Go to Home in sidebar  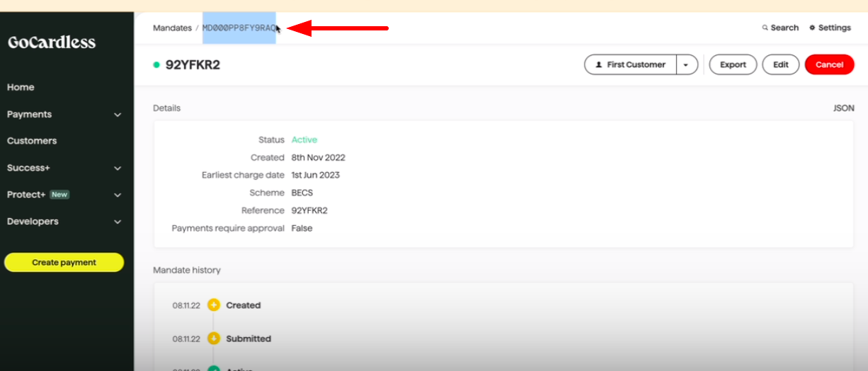[x=21, y=87]
